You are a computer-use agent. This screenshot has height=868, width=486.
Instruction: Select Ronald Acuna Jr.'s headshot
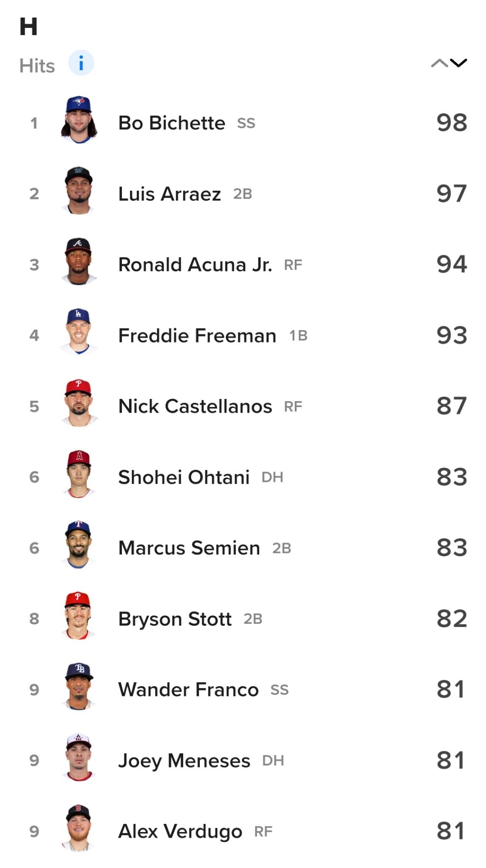point(79,262)
